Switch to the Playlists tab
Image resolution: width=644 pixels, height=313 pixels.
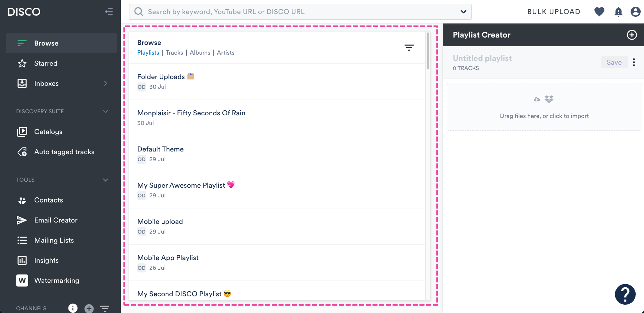click(x=148, y=53)
